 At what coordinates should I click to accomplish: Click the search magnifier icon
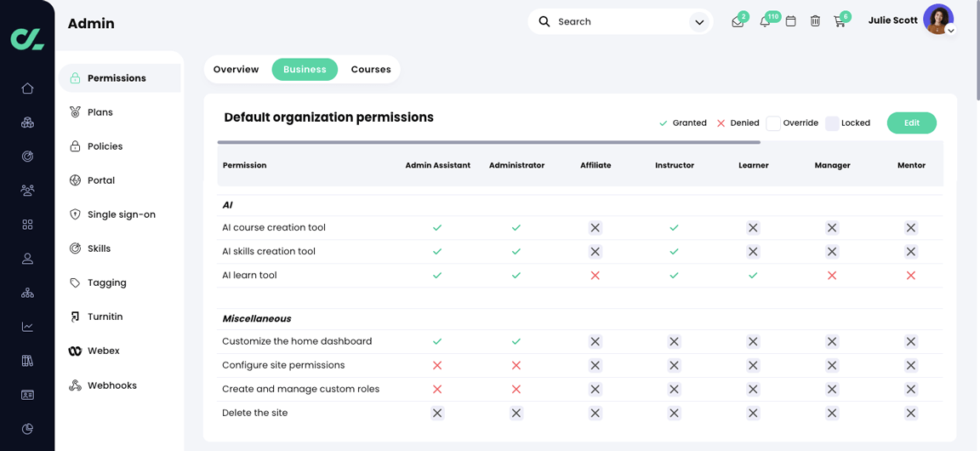click(544, 22)
